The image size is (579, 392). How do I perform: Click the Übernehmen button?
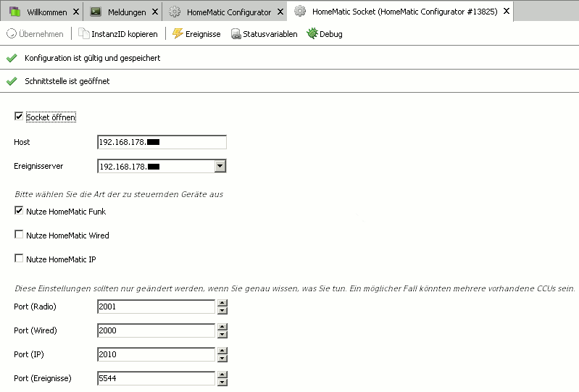coord(35,34)
